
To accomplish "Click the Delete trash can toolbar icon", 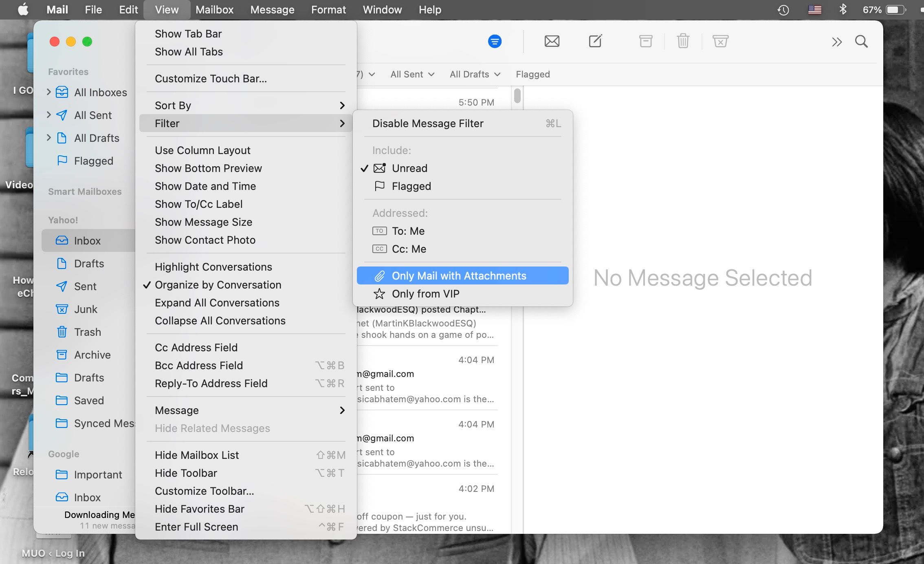I will [x=683, y=41].
